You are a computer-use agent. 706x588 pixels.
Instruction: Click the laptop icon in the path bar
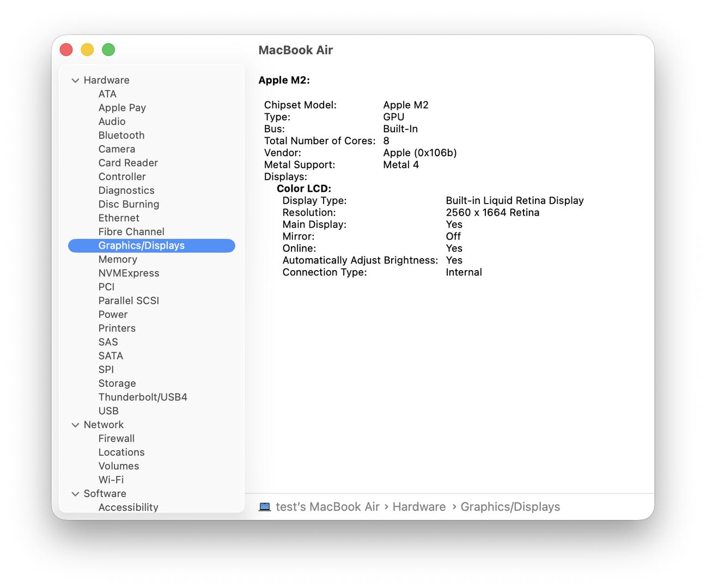tap(265, 507)
